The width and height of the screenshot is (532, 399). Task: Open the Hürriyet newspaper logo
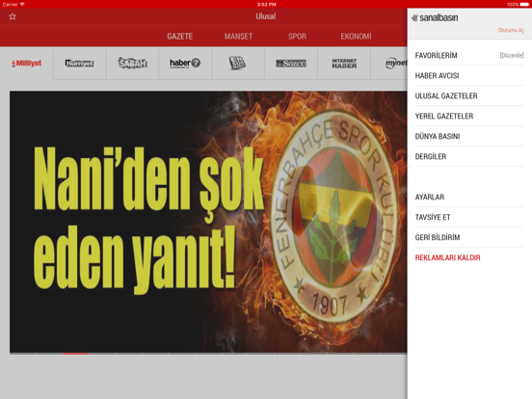79,64
